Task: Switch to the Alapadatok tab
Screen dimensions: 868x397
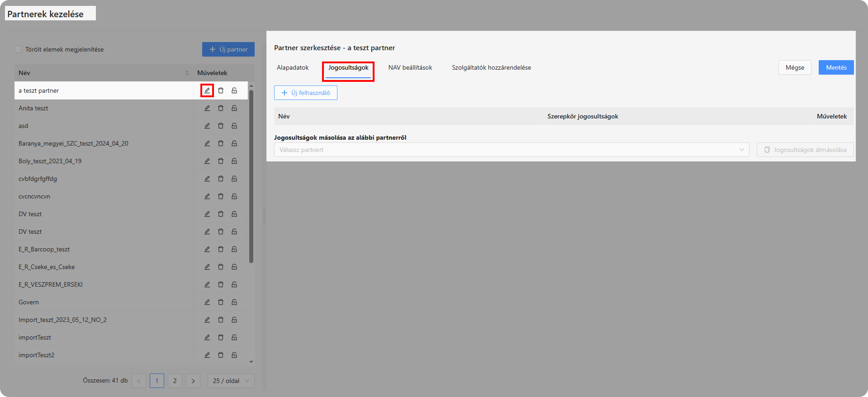Action: (x=293, y=67)
